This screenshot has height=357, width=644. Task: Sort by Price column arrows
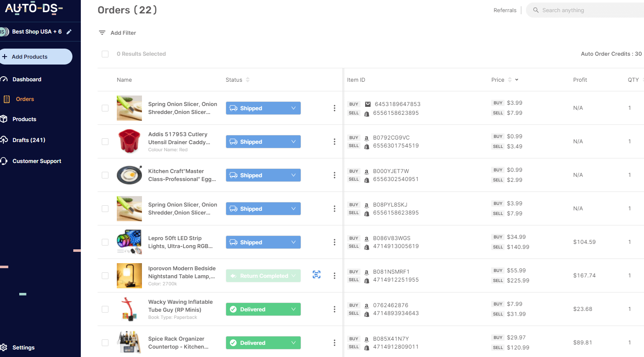510,80
